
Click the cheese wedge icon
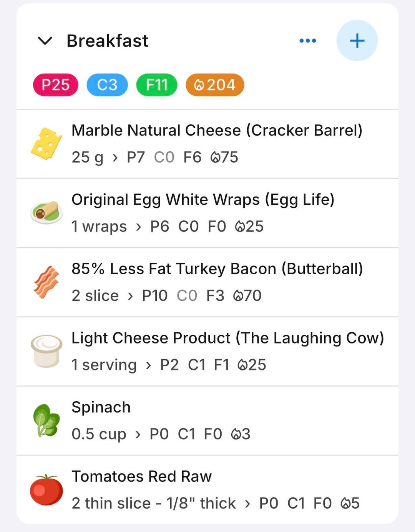coord(46,143)
